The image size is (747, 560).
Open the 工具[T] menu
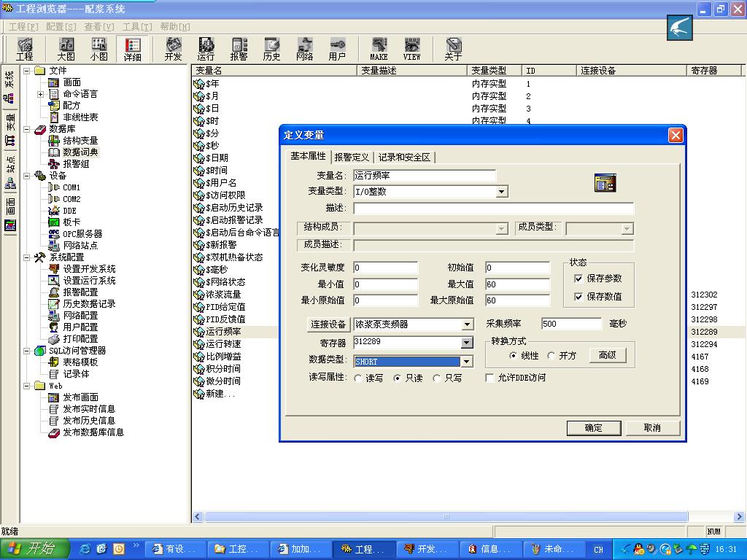(137, 27)
